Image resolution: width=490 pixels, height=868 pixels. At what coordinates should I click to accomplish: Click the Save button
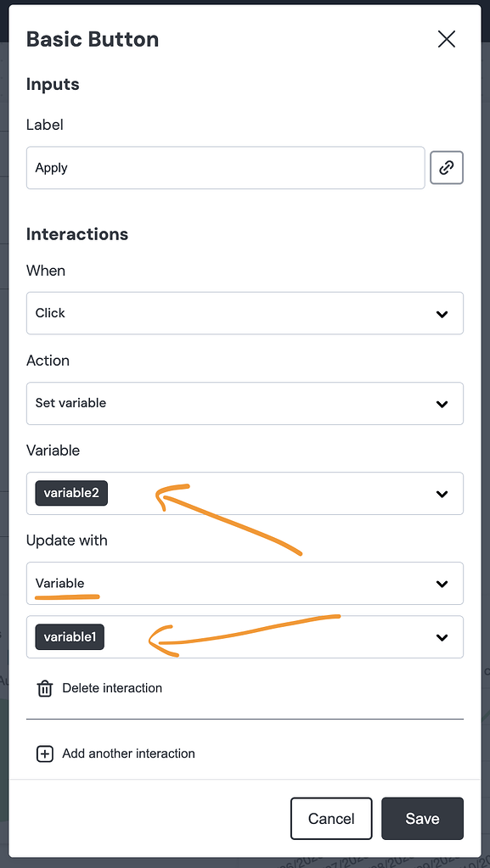click(x=422, y=818)
